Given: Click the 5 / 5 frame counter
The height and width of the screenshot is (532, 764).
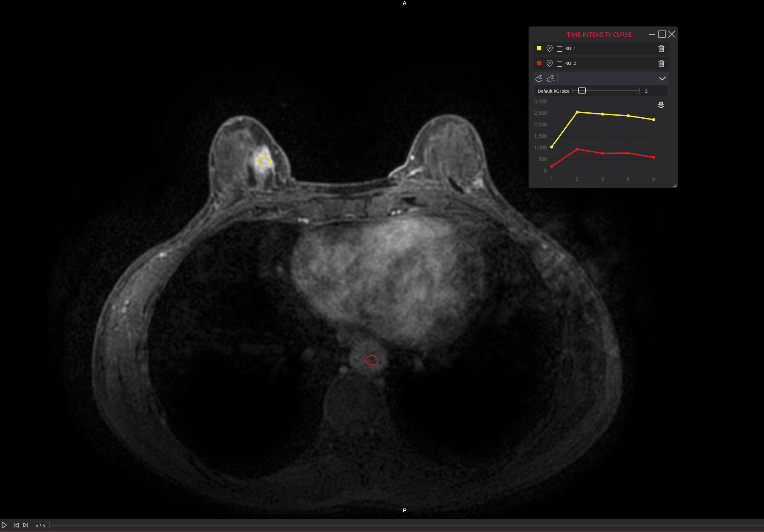Looking at the screenshot, I should point(40,526).
